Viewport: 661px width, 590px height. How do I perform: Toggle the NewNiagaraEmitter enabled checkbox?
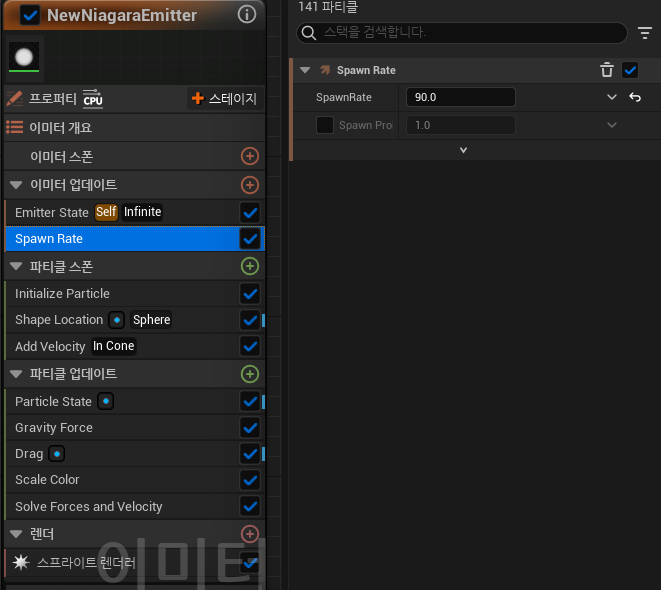coord(30,15)
